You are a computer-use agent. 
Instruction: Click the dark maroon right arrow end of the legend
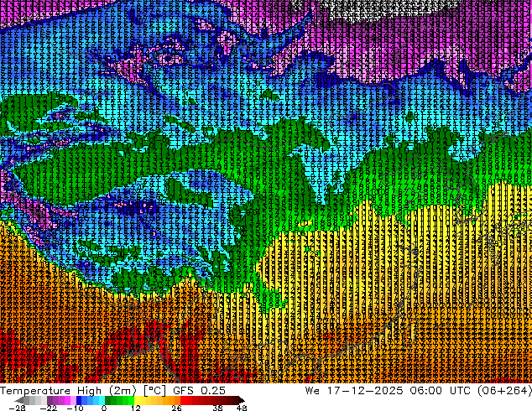coord(242,400)
